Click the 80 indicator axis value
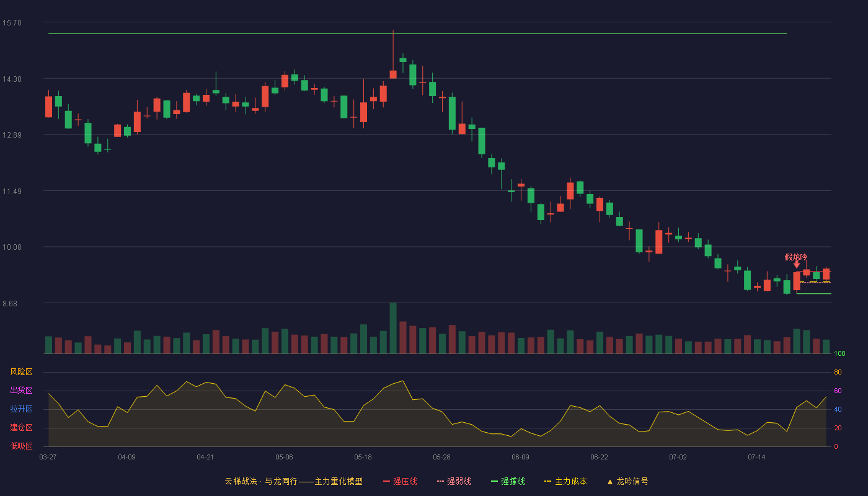The height and width of the screenshot is (496, 868). [x=838, y=372]
